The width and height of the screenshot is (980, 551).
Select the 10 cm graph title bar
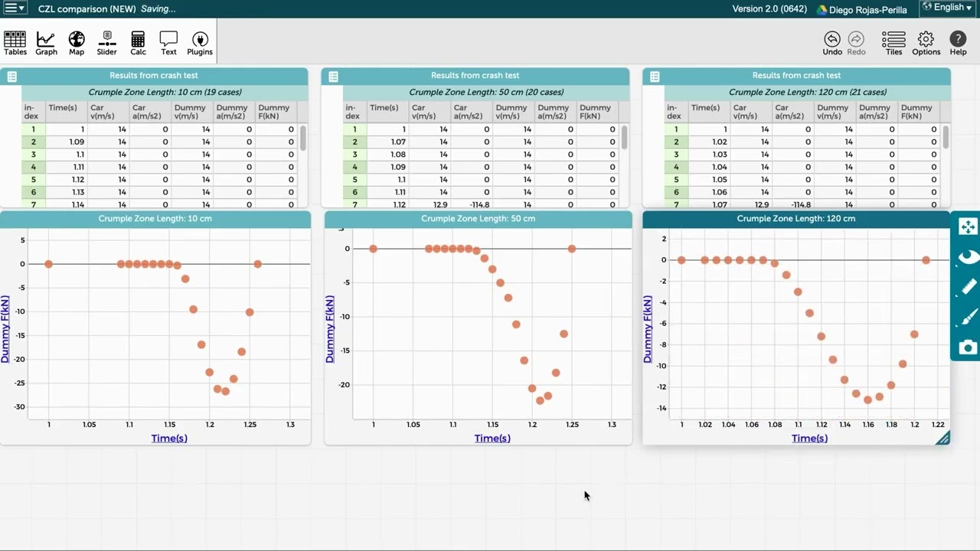(155, 219)
